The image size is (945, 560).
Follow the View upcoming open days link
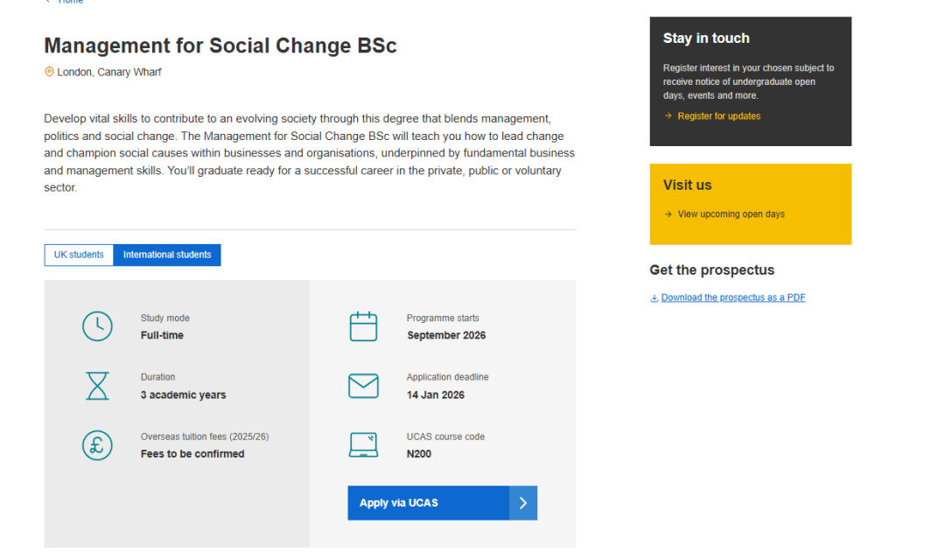[731, 214]
